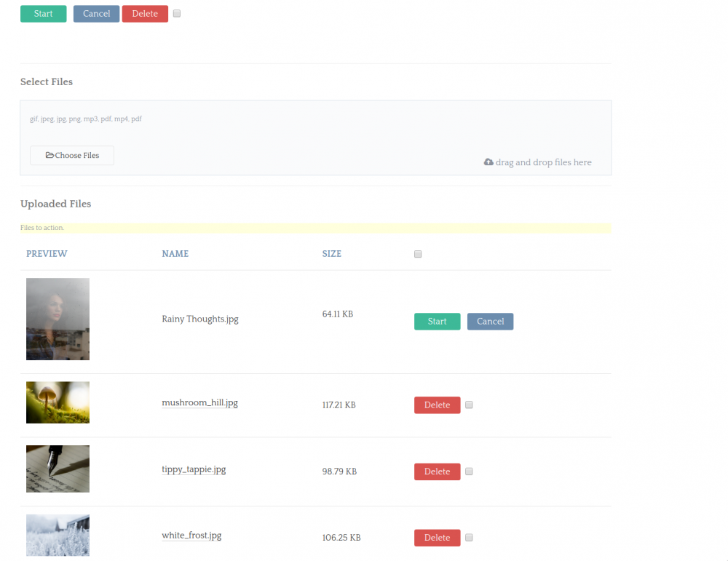Viewport: 728px width, 561px height.
Task: Delete the white_frost.jpg file
Action: [x=437, y=538]
